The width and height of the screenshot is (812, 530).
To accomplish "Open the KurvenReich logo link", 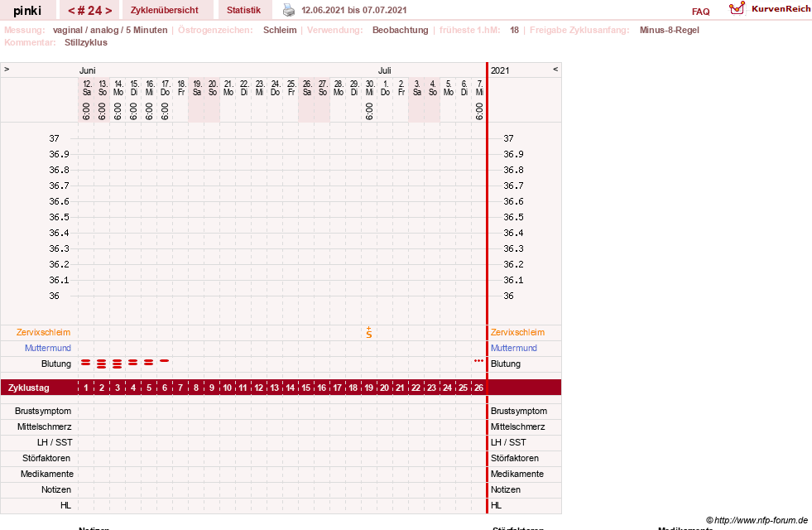I will pyautogui.click(x=770, y=9).
